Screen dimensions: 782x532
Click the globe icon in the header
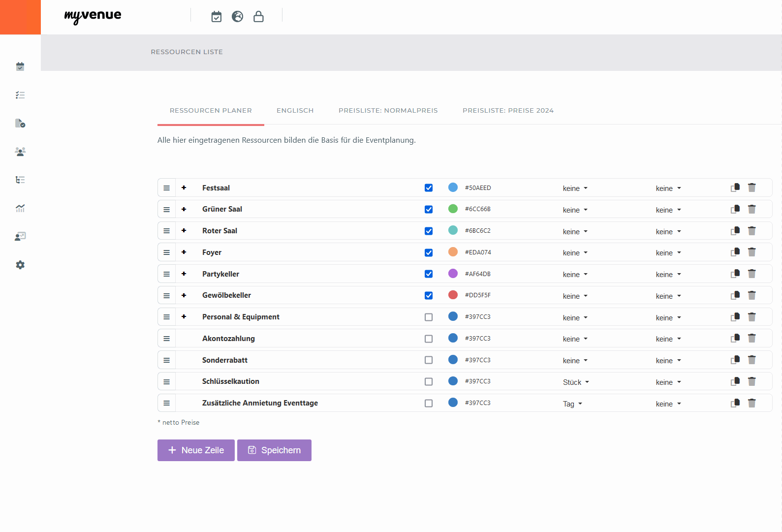[237, 17]
